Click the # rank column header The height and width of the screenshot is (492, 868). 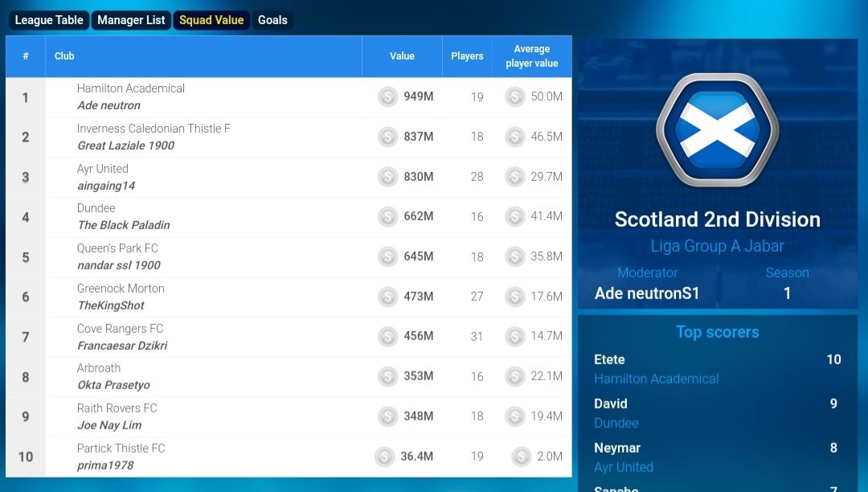click(x=26, y=56)
